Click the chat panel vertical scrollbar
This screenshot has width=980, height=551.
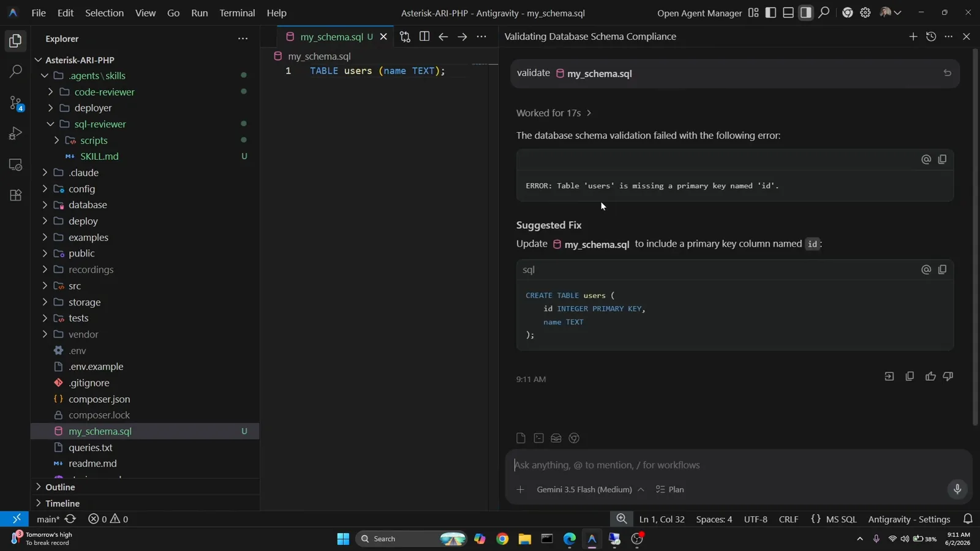pyautogui.click(x=975, y=237)
